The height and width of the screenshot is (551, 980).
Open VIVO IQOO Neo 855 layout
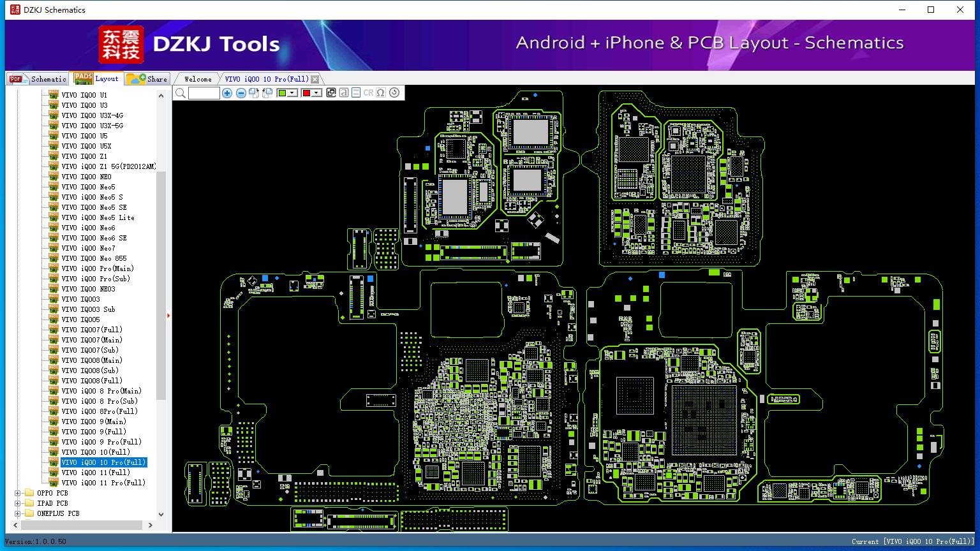tap(94, 258)
